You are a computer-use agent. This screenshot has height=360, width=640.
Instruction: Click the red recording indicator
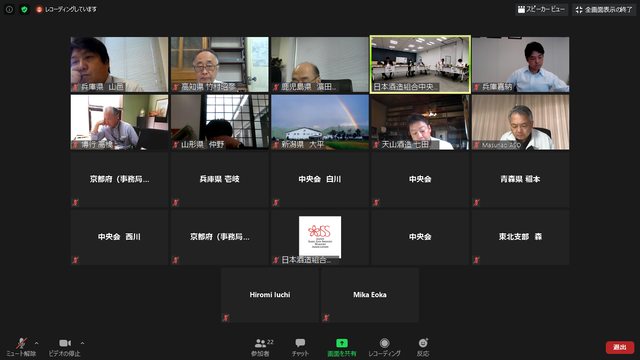tap(39, 9)
